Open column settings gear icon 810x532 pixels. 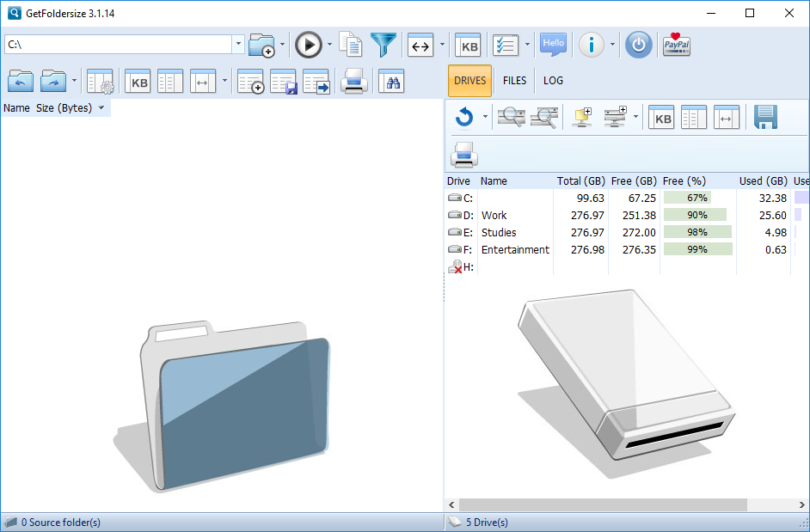pyautogui.click(x=101, y=82)
